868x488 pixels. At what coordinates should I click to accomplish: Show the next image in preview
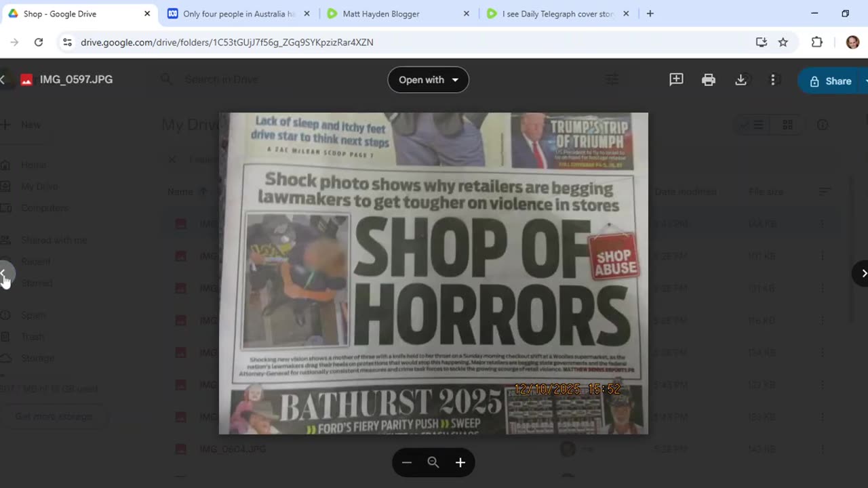coord(861,273)
